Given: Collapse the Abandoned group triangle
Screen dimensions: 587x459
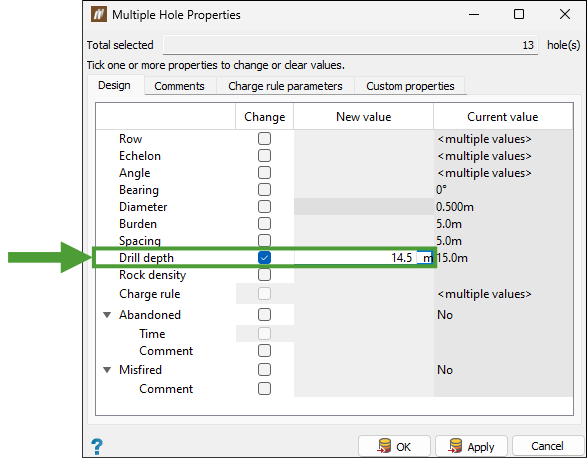Looking at the screenshot, I should point(107,315).
